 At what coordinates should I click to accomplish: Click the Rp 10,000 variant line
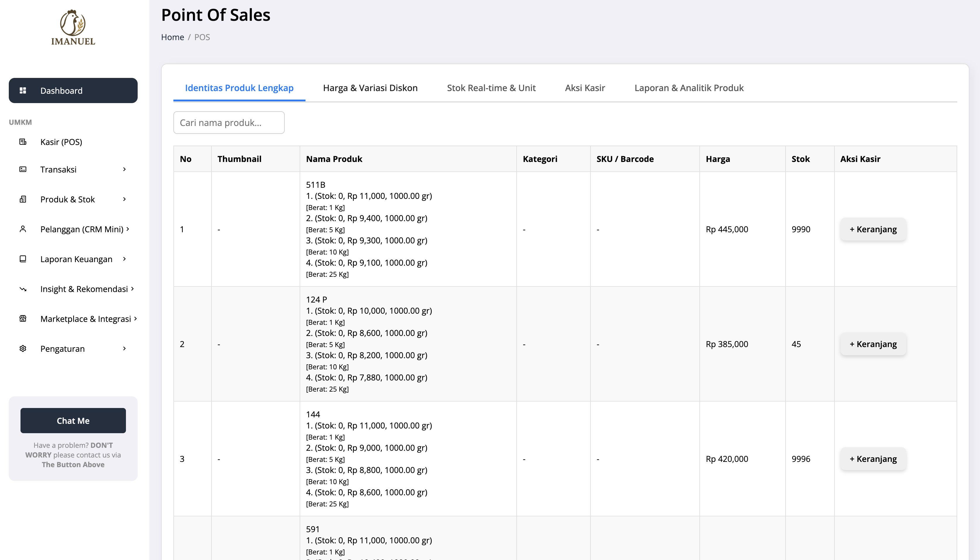pyautogui.click(x=369, y=311)
